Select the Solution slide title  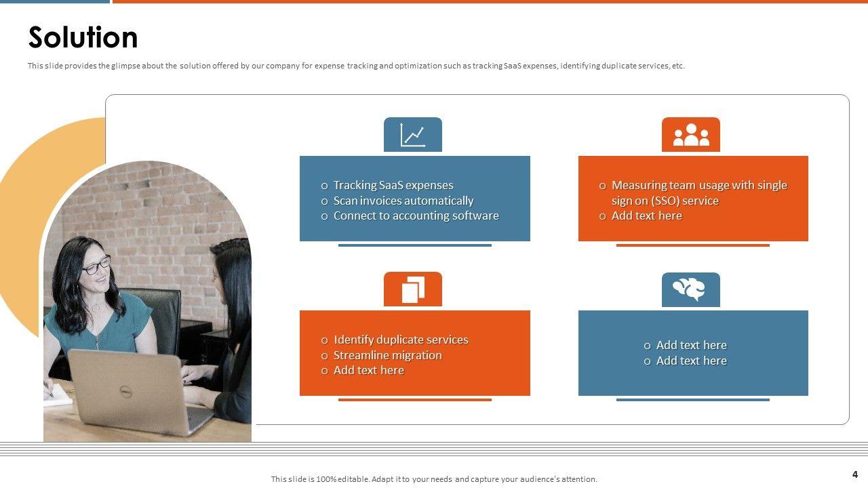coord(83,37)
